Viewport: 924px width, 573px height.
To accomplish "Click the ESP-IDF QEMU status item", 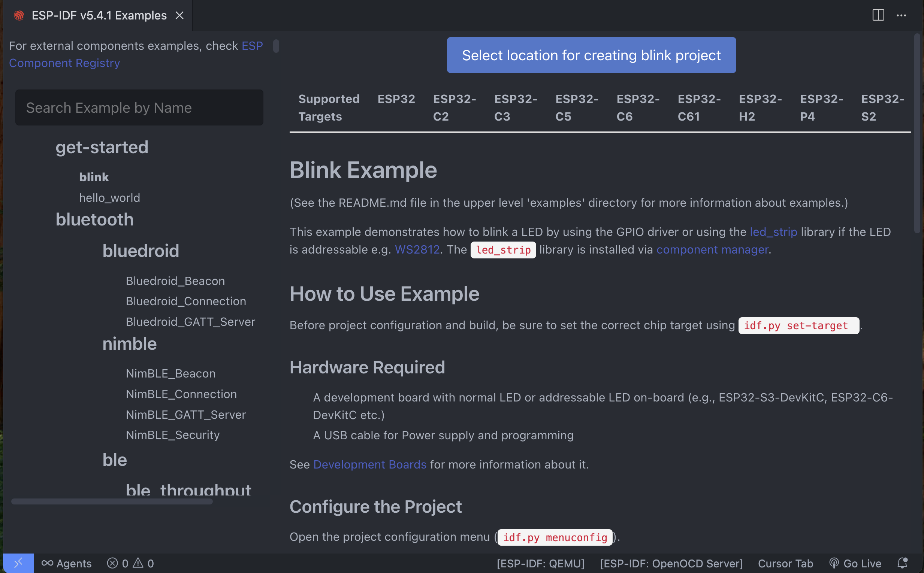I will [540, 563].
